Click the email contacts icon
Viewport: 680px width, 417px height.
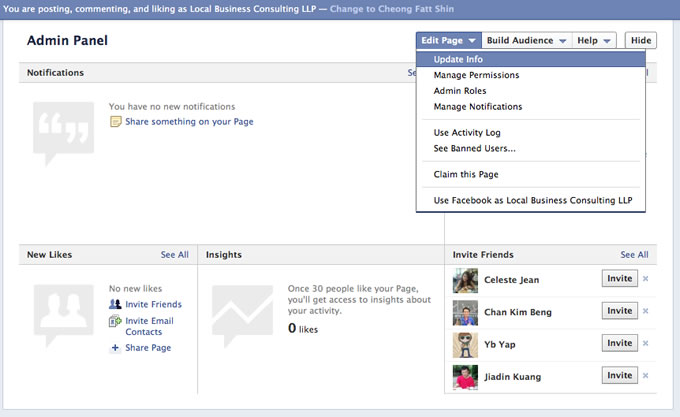115,321
